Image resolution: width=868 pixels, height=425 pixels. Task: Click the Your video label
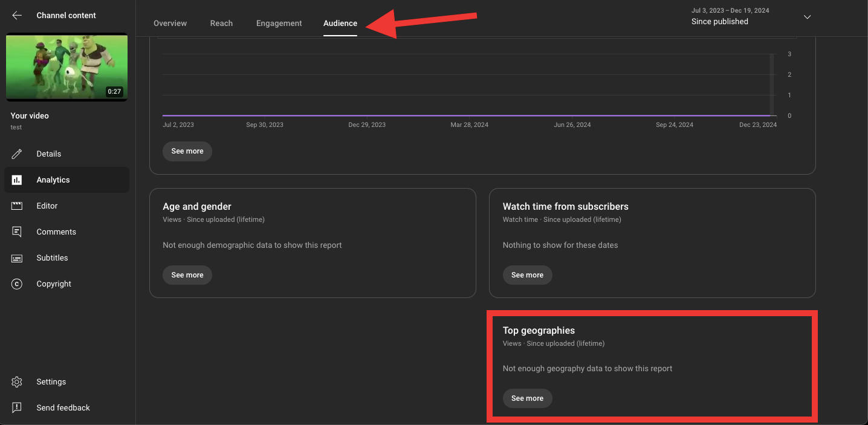[30, 115]
